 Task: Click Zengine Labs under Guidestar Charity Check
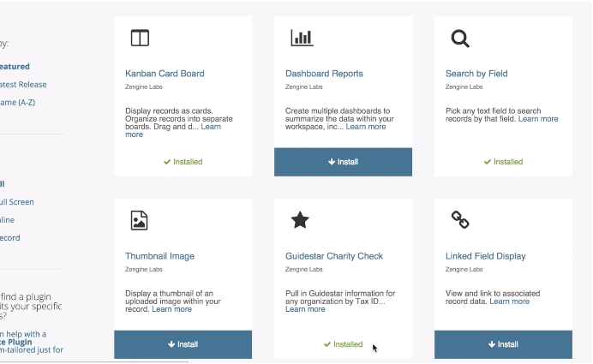coord(303,269)
